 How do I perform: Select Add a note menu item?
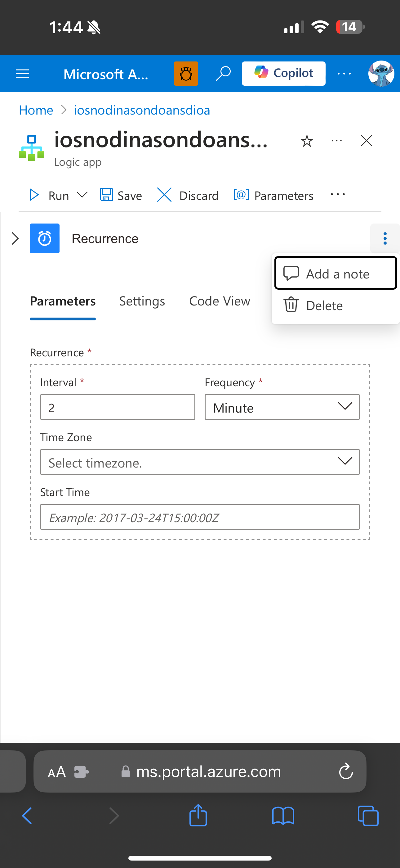[x=336, y=273]
